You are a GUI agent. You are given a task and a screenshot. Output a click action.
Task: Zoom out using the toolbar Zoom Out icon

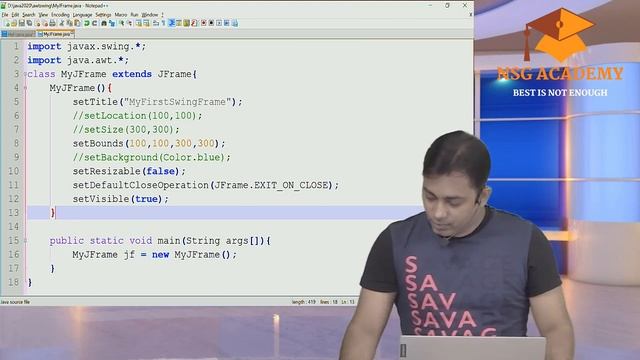click(130, 23)
